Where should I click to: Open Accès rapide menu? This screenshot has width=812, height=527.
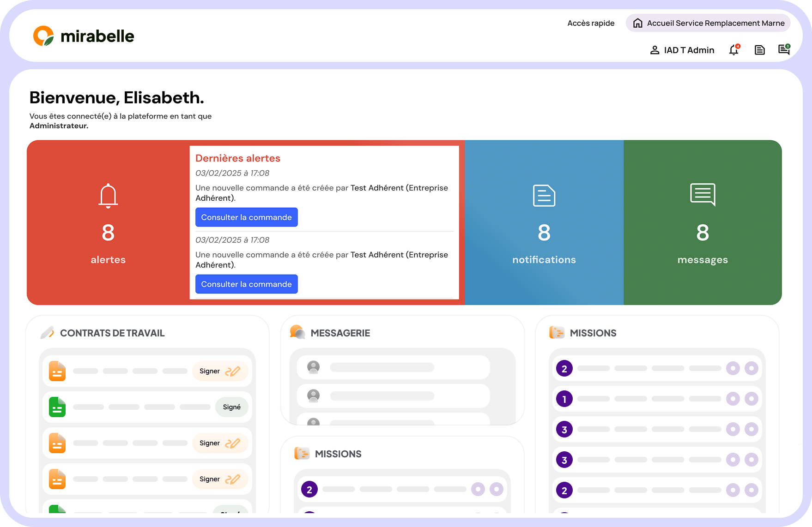pyautogui.click(x=591, y=23)
